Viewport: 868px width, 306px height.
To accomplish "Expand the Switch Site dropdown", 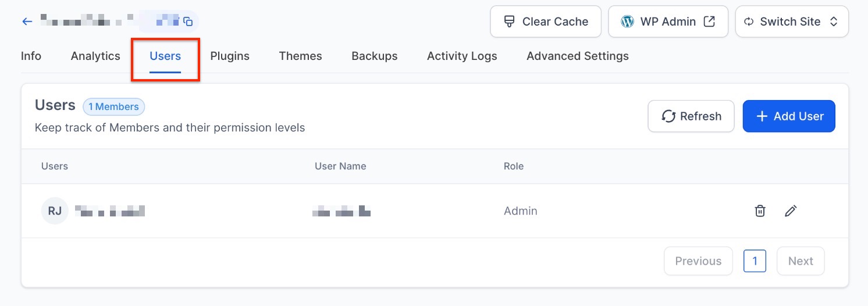I will tap(791, 22).
